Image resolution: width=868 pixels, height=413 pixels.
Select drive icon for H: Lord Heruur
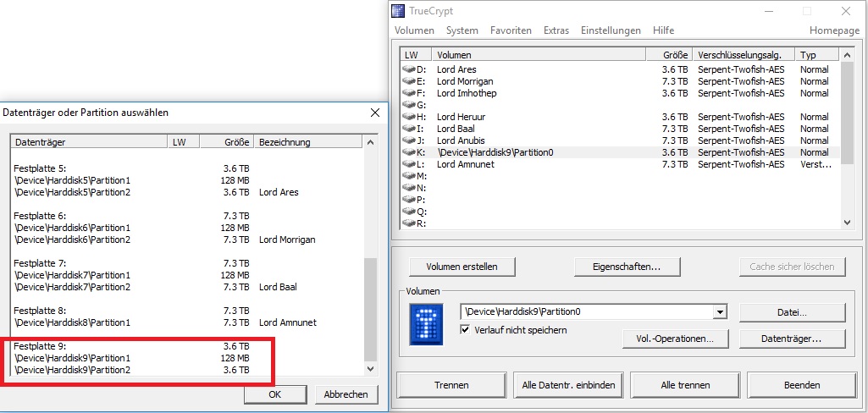(409, 117)
